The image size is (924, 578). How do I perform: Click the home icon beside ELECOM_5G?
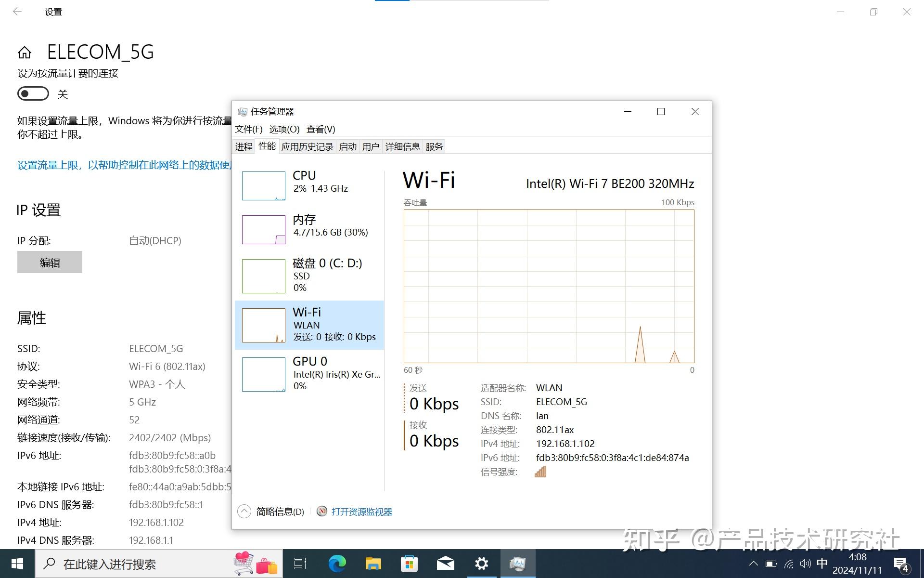[x=25, y=52]
